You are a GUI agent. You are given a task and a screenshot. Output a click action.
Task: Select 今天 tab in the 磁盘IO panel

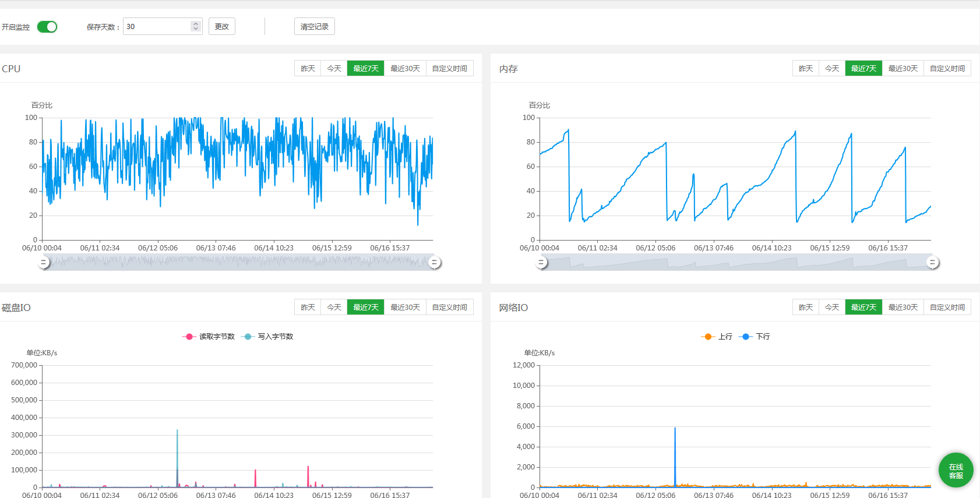click(334, 307)
